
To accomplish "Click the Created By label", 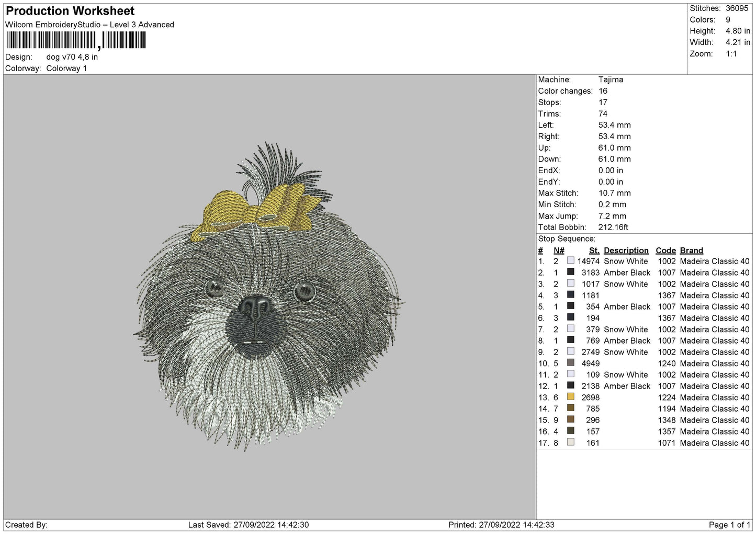I will click(26, 525).
